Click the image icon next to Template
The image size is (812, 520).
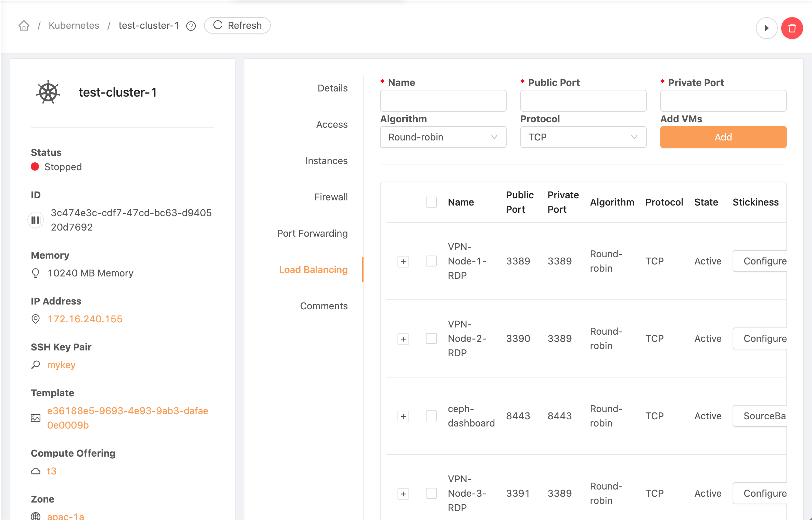click(36, 418)
